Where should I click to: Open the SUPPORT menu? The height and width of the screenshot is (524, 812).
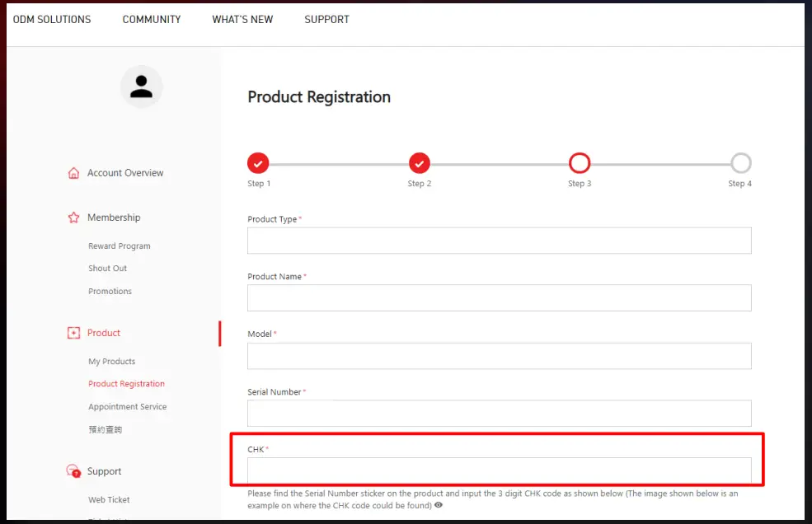point(326,20)
